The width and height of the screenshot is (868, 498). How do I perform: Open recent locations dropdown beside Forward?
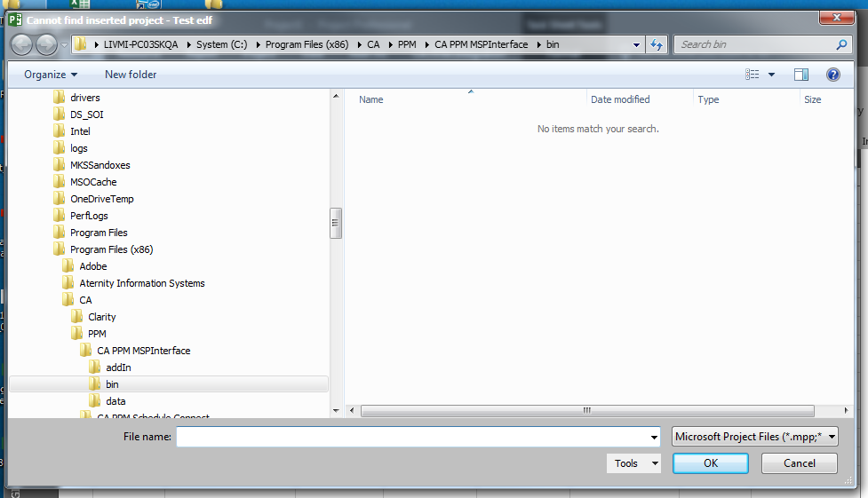[x=64, y=44]
